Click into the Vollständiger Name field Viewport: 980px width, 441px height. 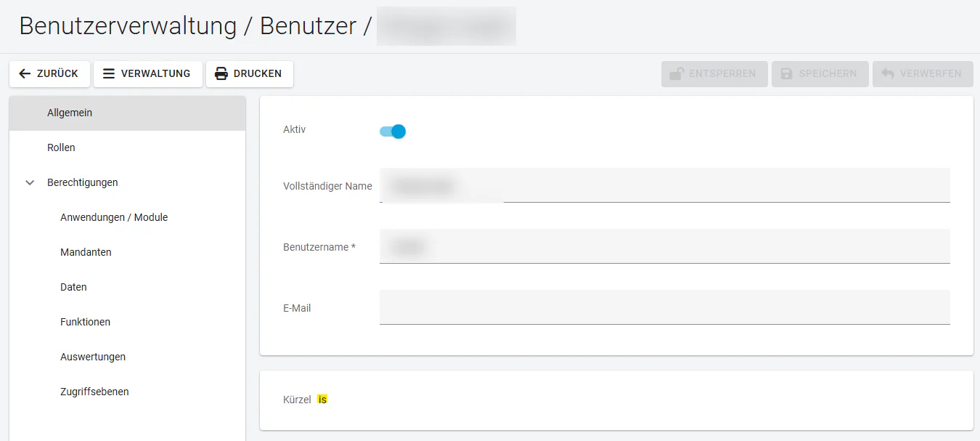pyautogui.click(x=664, y=185)
